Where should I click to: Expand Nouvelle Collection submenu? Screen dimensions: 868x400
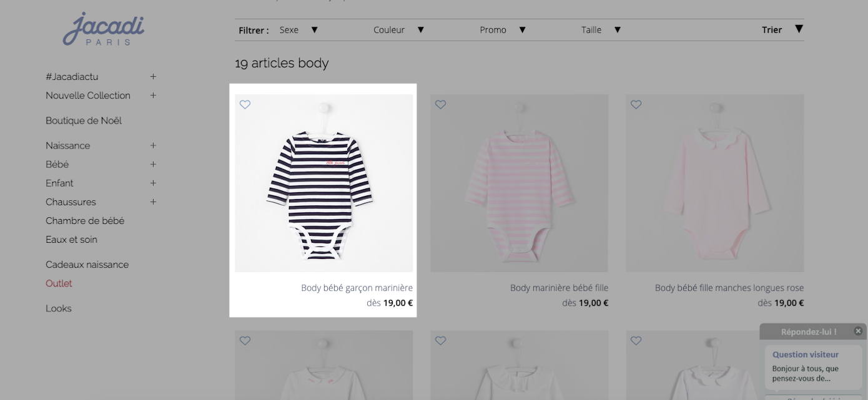pos(153,95)
